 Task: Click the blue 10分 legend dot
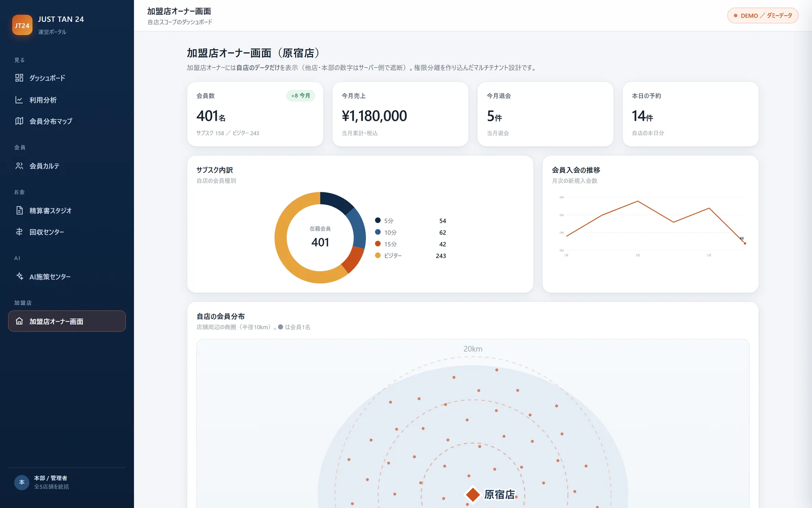pyautogui.click(x=378, y=232)
